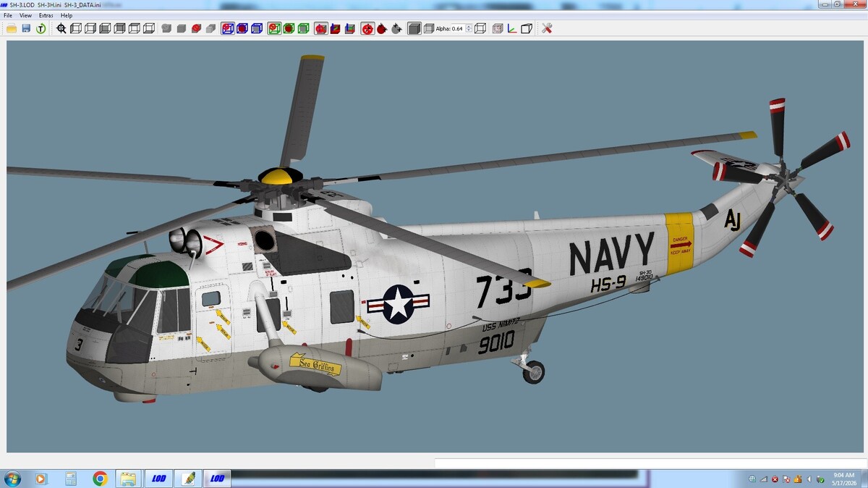The height and width of the screenshot is (488, 868).
Task: Click the white bounding box cube icon
Action: (527, 28)
